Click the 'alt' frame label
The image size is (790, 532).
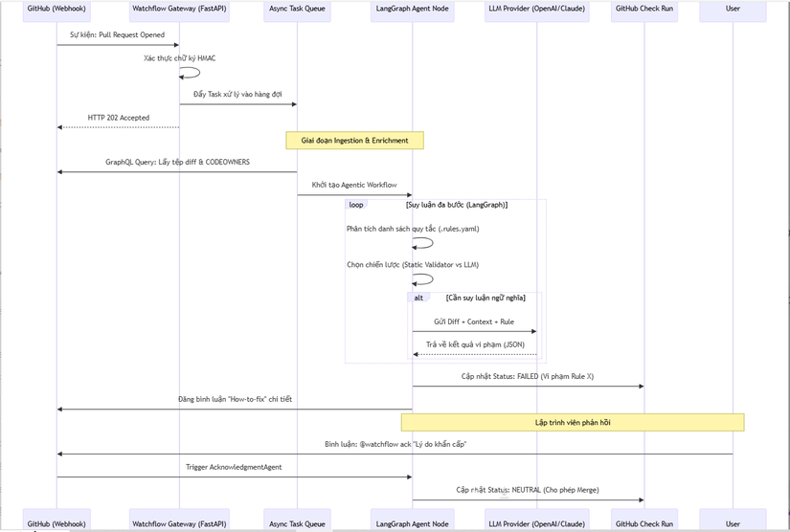click(x=418, y=298)
